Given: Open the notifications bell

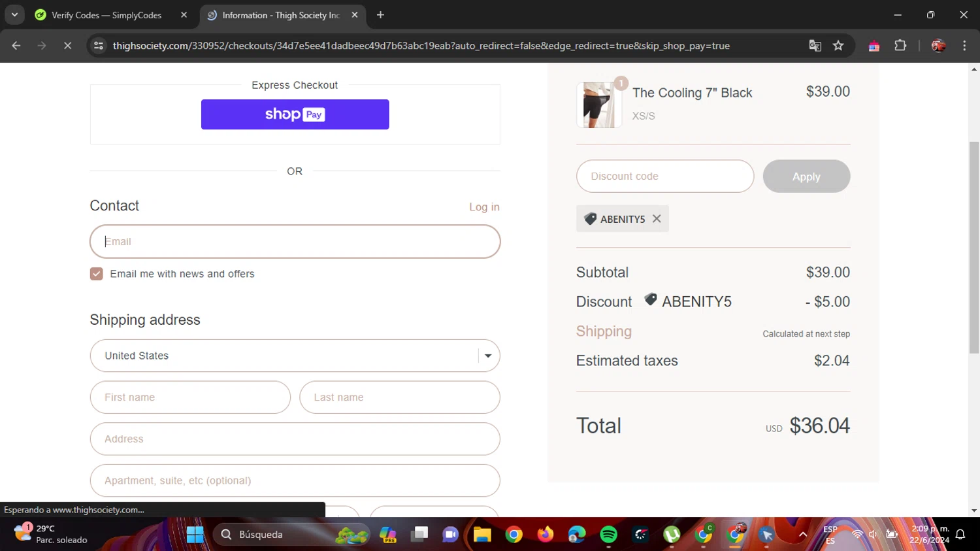Looking at the screenshot, I should point(960,535).
